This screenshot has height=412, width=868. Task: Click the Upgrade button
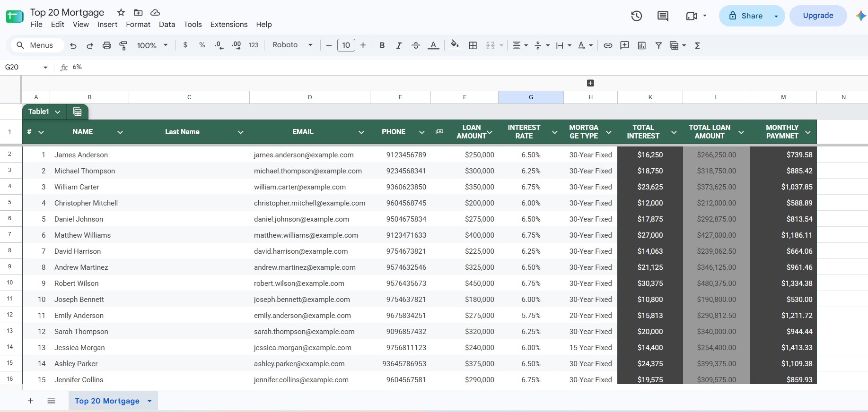coord(818,16)
